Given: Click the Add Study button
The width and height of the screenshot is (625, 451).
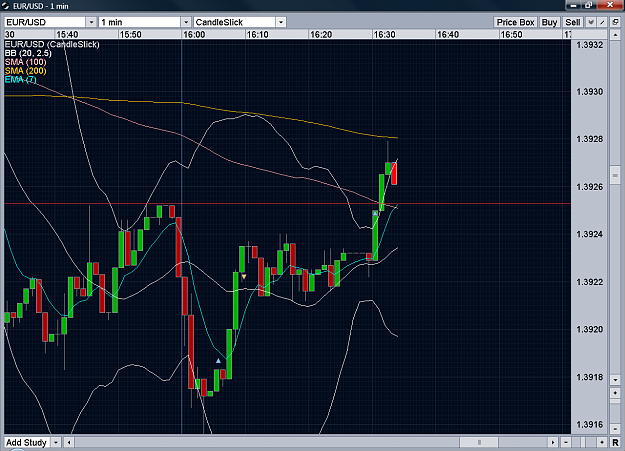Looking at the screenshot, I should (27, 442).
